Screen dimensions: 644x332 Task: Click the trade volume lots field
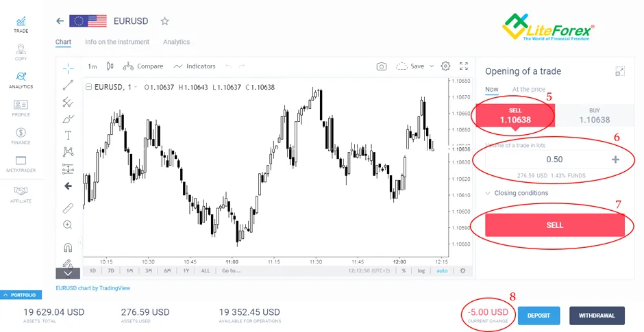pos(554,159)
